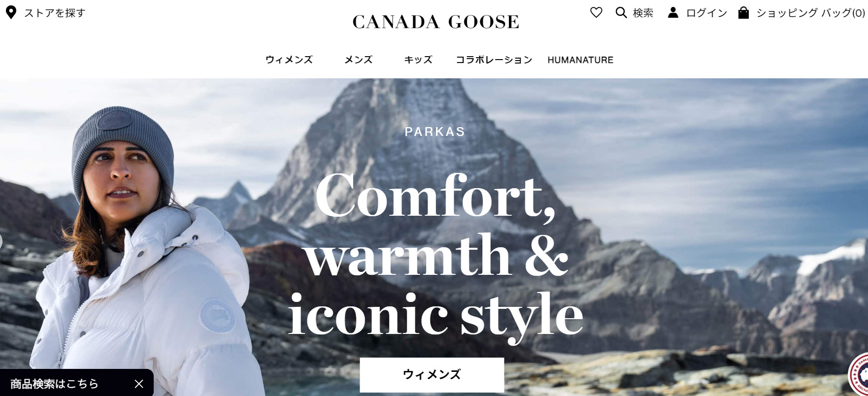Click the search magnifying glass icon
Viewport: 868px width, 396px height.
pyautogui.click(x=621, y=13)
